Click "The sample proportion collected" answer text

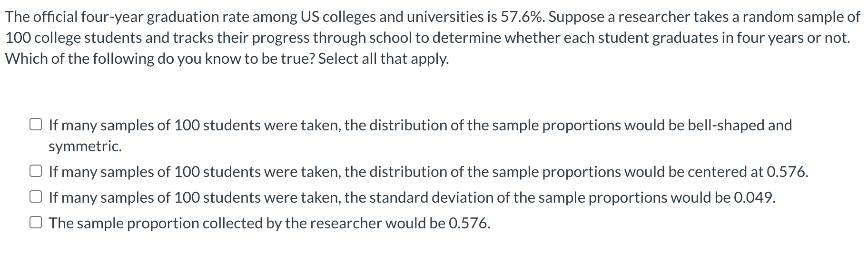pos(269,223)
